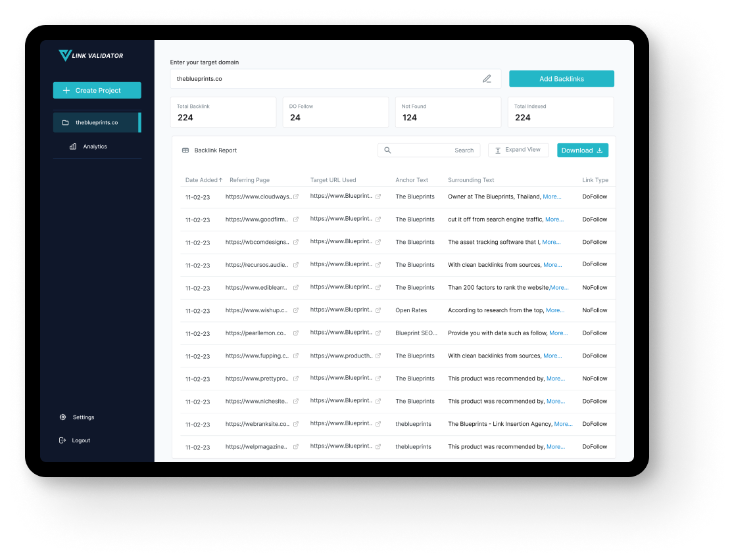732x560 pixels.
Task: Expand More text on the cloudways row
Action: coord(552,197)
